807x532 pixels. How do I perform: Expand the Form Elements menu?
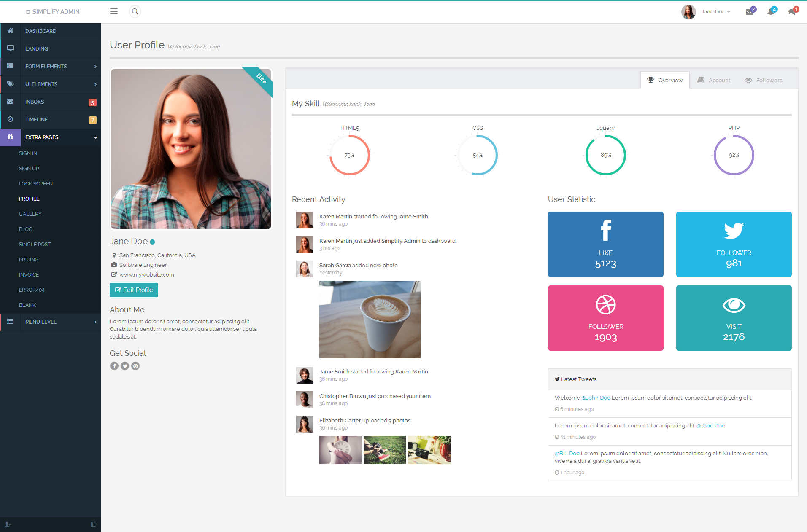pyautogui.click(x=51, y=66)
